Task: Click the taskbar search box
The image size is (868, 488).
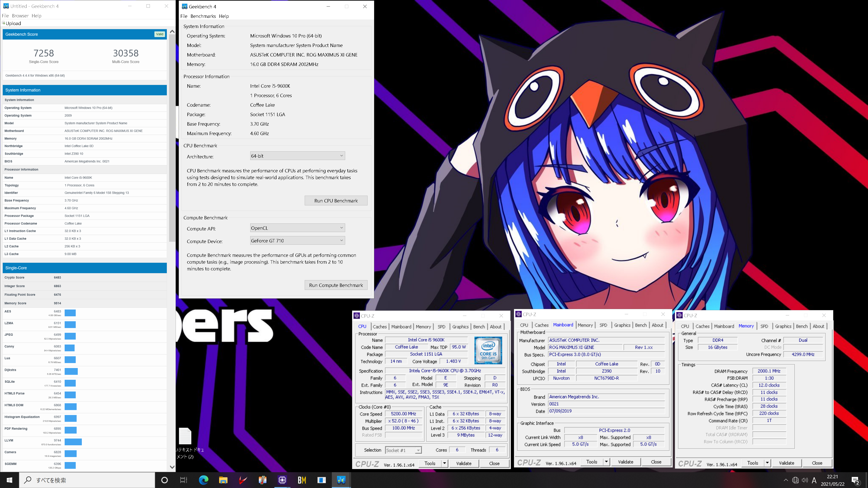Action: click(x=87, y=480)
